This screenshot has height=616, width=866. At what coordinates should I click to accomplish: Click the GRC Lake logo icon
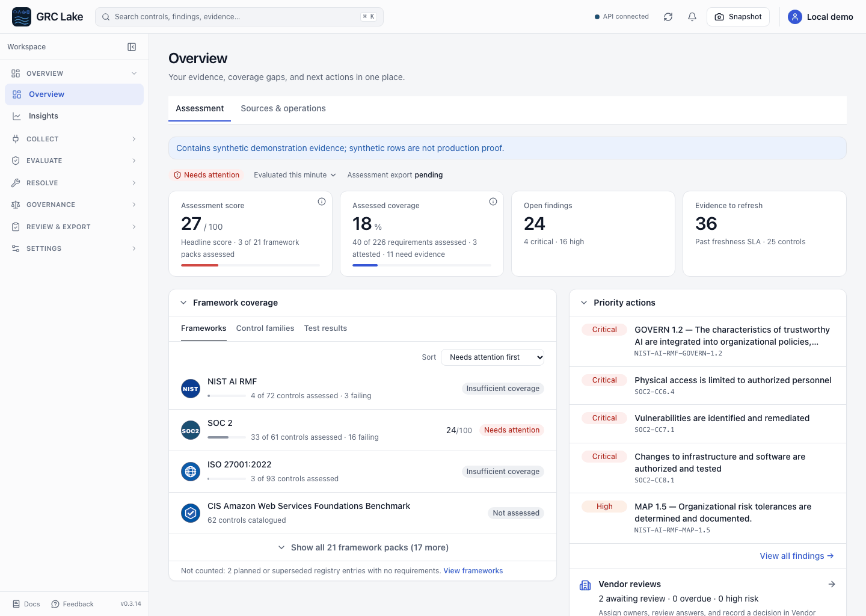pyautogui.click(x=22, y=17)
